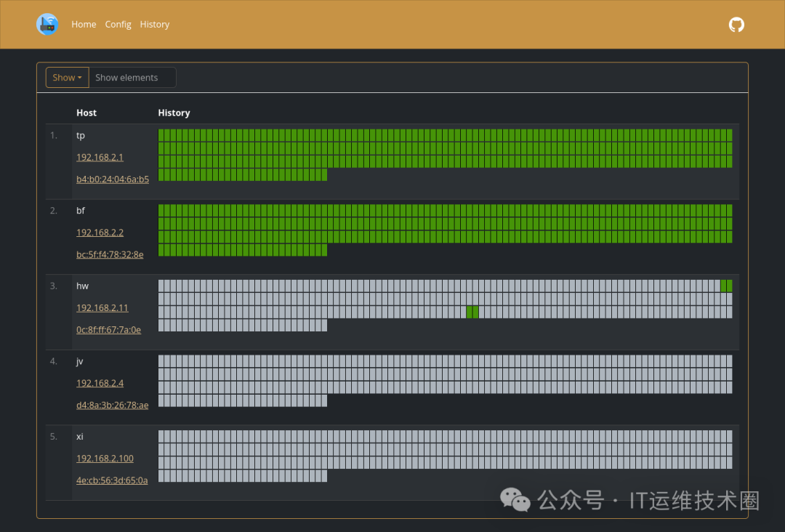Click the Show elements input field

[x=132, y=78]
